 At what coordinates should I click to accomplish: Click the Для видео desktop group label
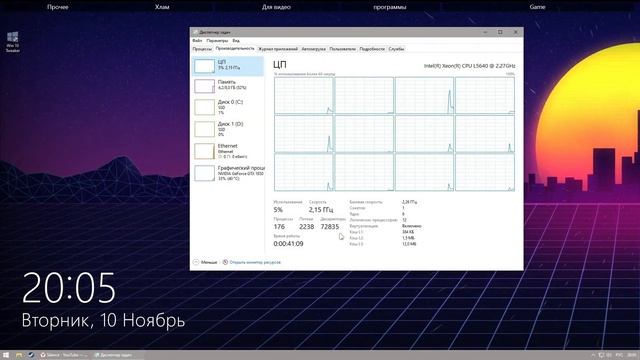point(276,7)
